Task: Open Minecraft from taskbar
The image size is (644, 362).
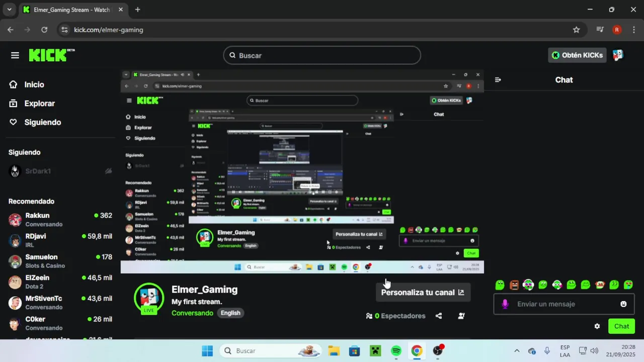Action: (x=375, y=351)
